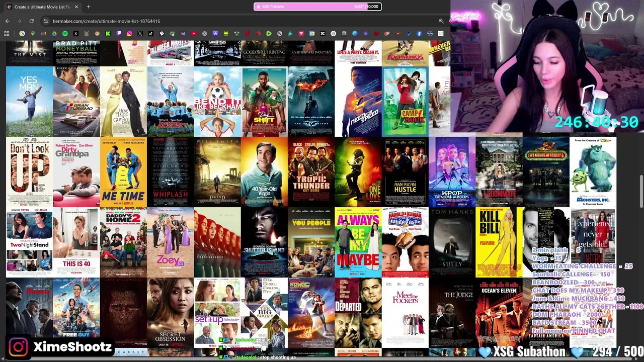
Task: Open the Instagram bookmark icon
Action: [x=129, y=34]
